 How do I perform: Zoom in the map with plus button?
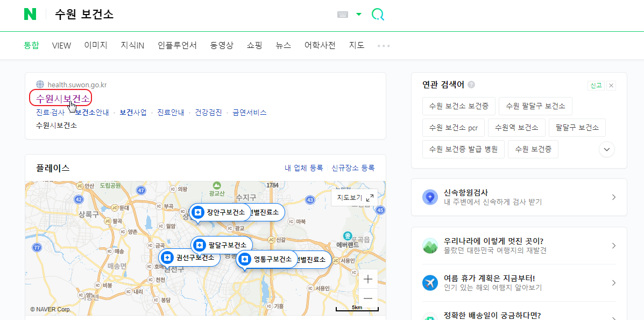(x=368, y=279)
